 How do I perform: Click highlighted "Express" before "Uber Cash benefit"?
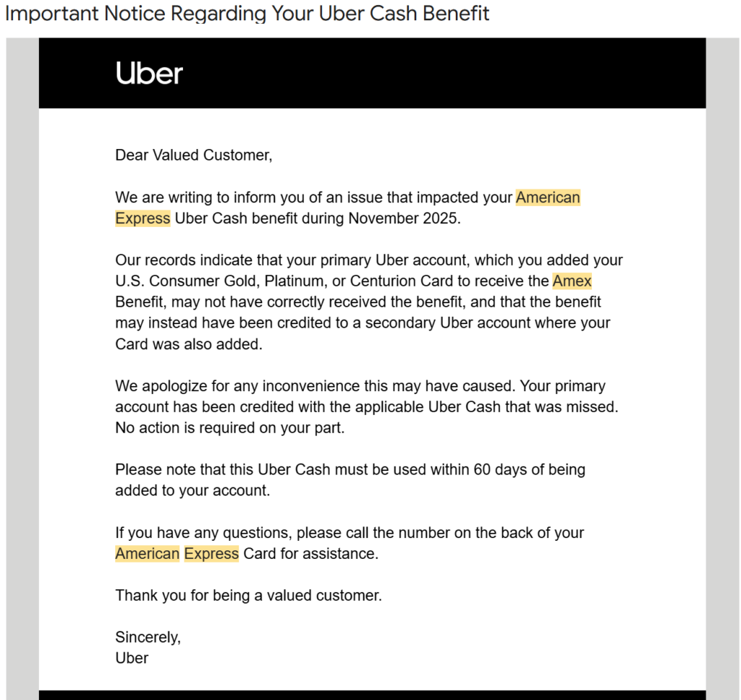[x=143, y=218]
